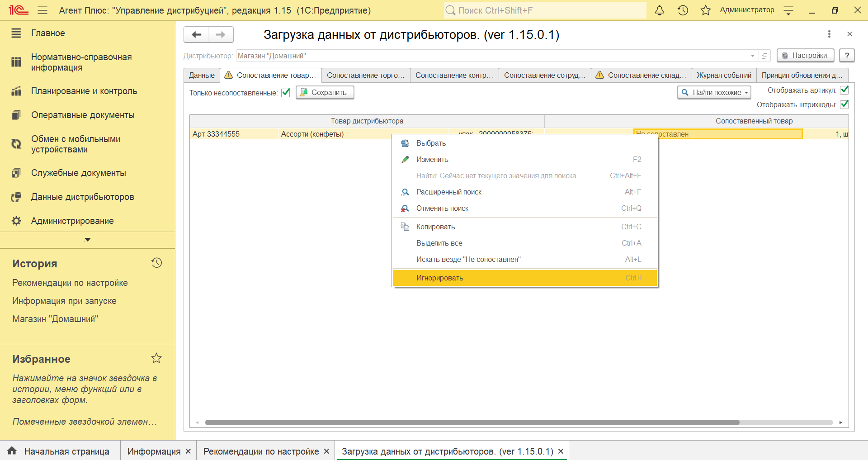The height and width of the screenshot is (460, 868).
Task: Switch to Сопоставление контр… tab
Action: tap(454, 75)
